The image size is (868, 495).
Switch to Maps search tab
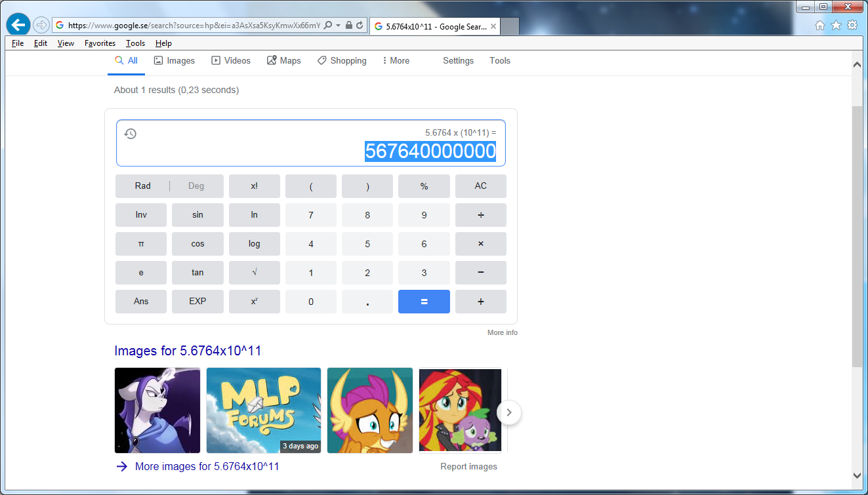283,61
